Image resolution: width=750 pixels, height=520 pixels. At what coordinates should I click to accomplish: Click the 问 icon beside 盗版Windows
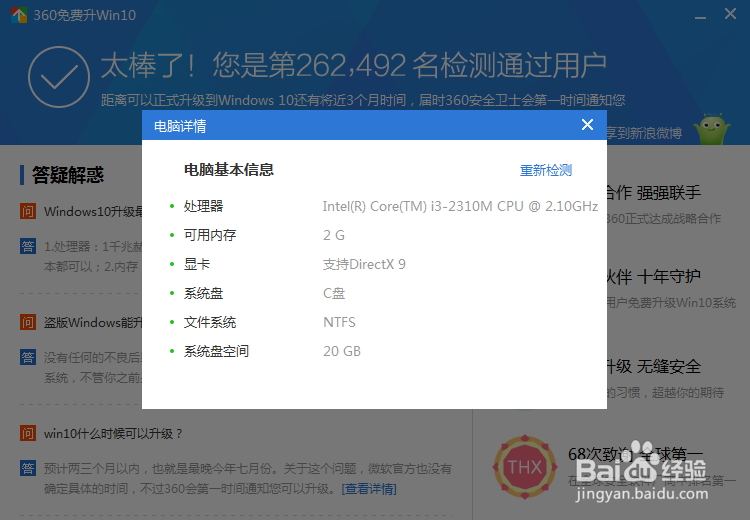click(x=28, y=322)
